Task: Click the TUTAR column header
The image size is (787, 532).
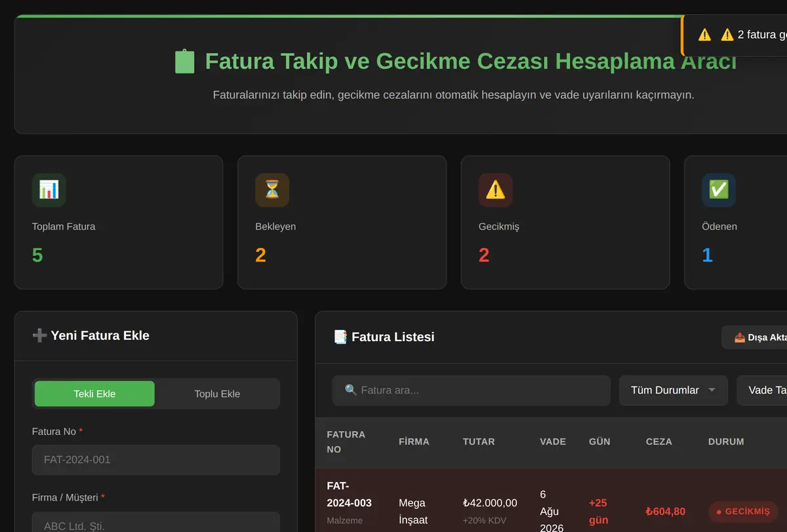Action: pyautogui.click(x=479, y=441)
